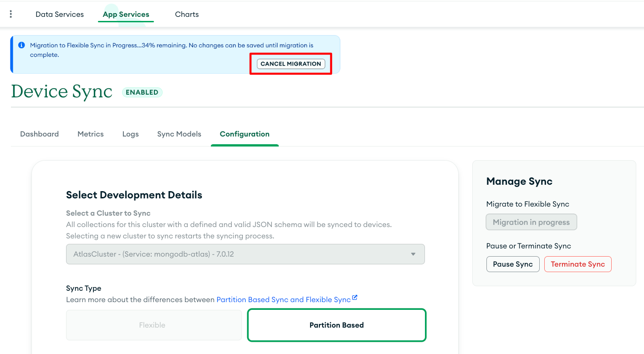The height and width of the screenshot is (354, 644).
Task: Click the external link icon after sync link
Action: tap(355, 298)
